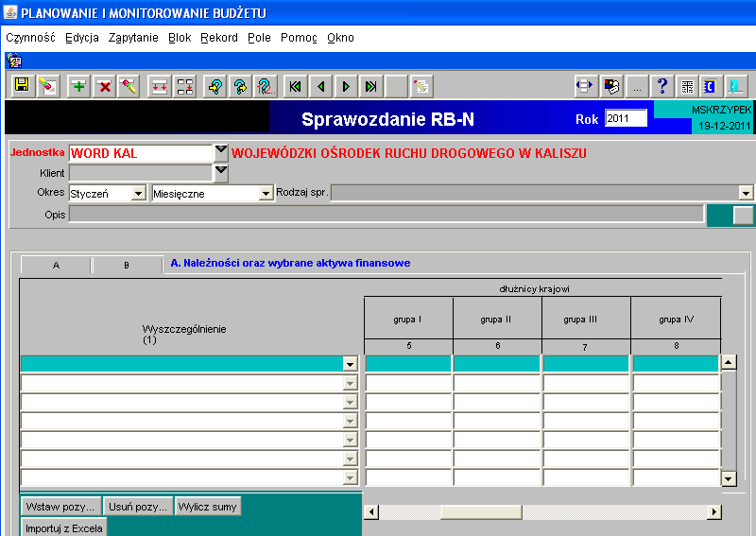Open the Czynność menu
756x536 pixels.
[30, 38]
